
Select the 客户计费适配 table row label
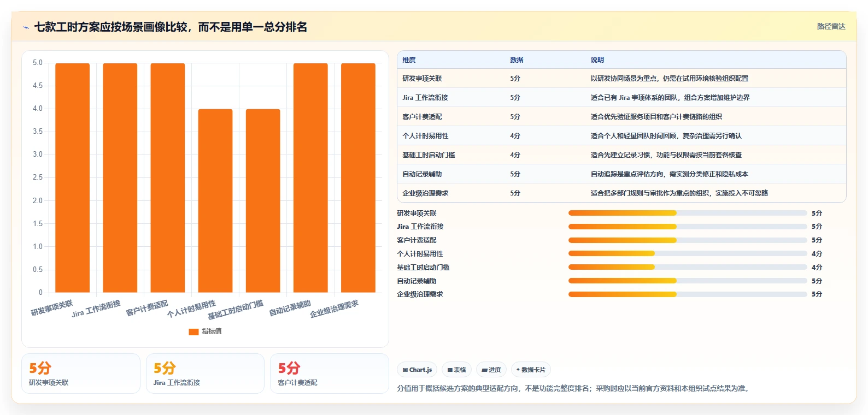click(x=422, y=117)
